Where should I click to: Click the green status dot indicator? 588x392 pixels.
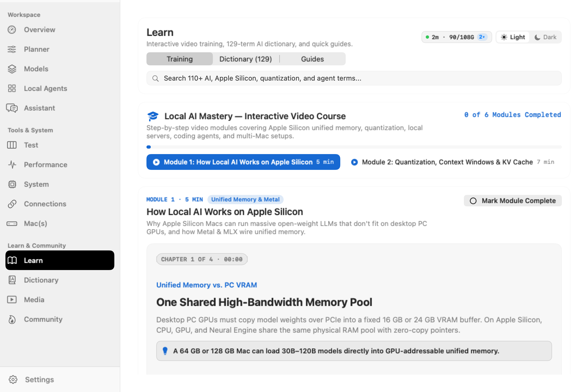(x=427, y=37)
